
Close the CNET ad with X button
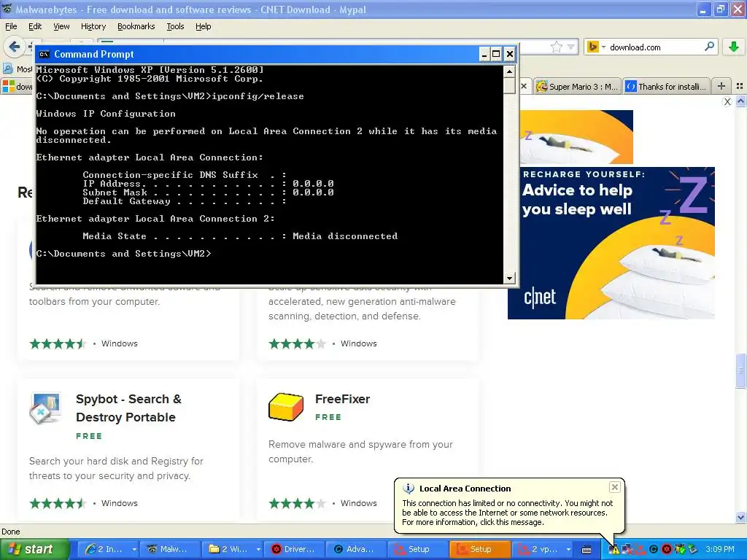pos(727,101)
